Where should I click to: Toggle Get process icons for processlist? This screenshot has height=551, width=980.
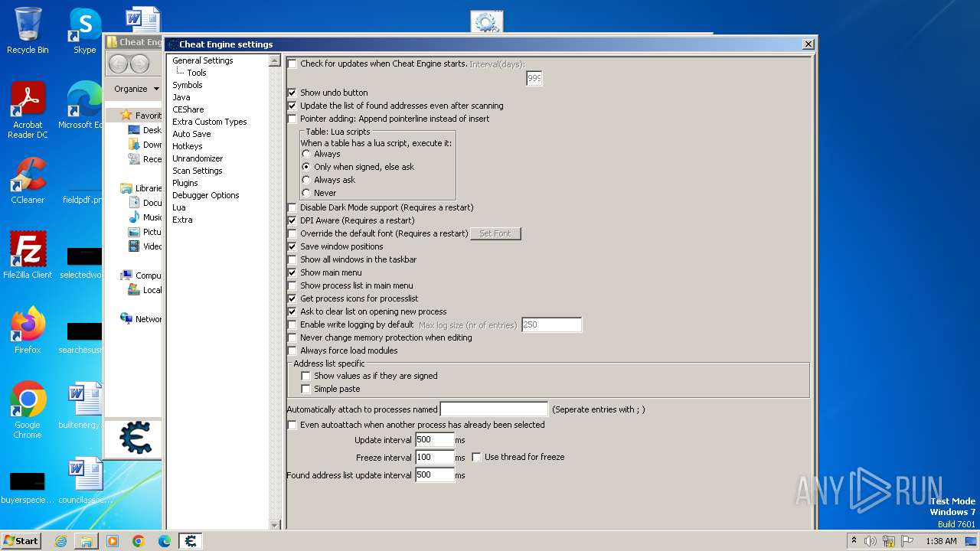click(292, 298)
